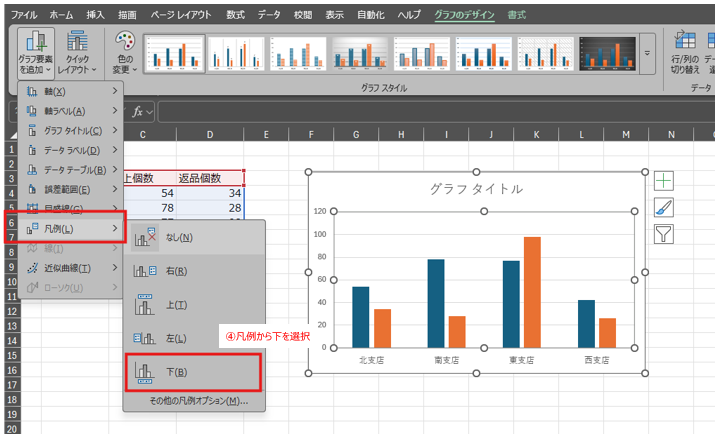Expand the Trendline (近似曲線) submenu
Viewport: 716px width, 434px height.
(x=68, y=268)
